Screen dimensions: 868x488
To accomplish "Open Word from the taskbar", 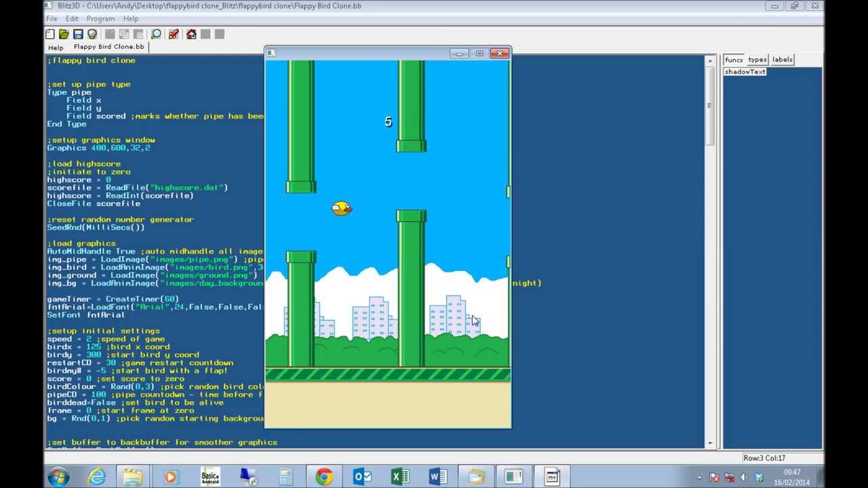I will (x=438, y=477).
